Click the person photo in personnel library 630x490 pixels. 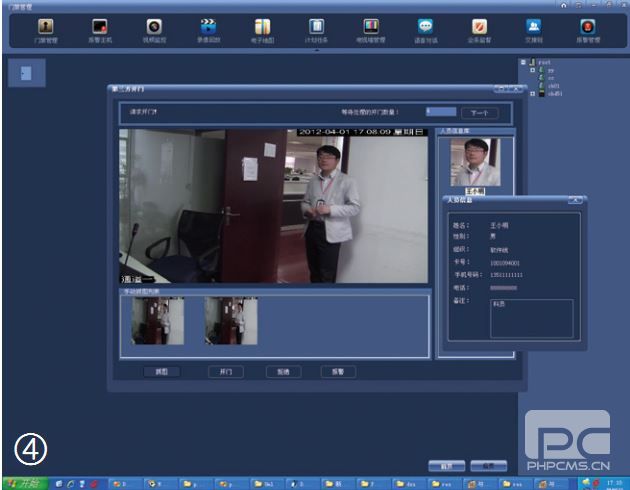472,163
